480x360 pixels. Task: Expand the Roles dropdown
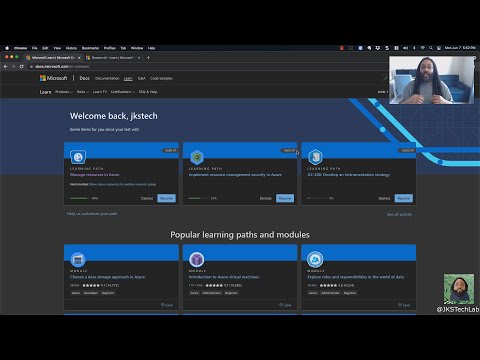[83, 92]
